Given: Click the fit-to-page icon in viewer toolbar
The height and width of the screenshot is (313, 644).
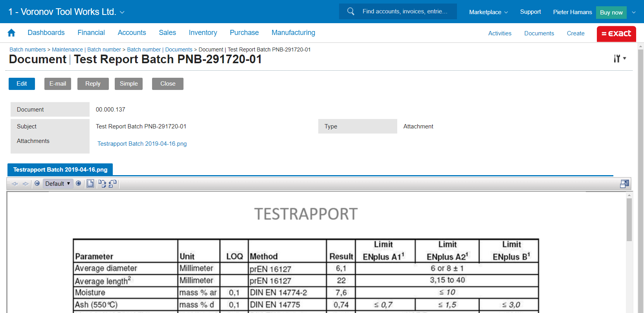Looking at the screenshot, I should (90, 183).
